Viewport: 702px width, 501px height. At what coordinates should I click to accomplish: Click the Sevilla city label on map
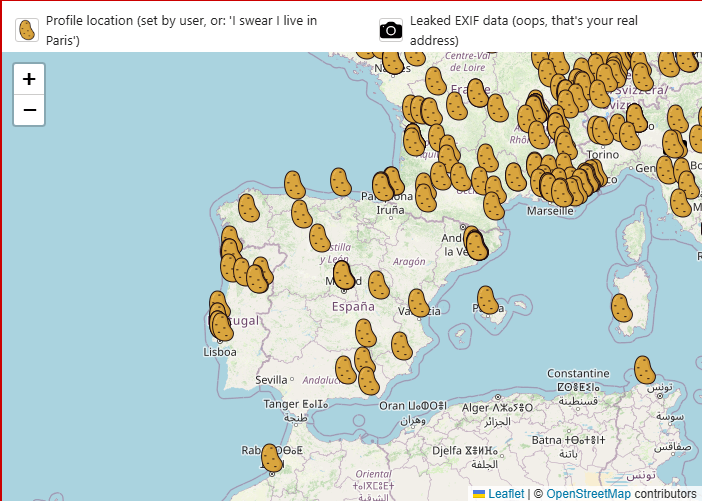(271, 380)
